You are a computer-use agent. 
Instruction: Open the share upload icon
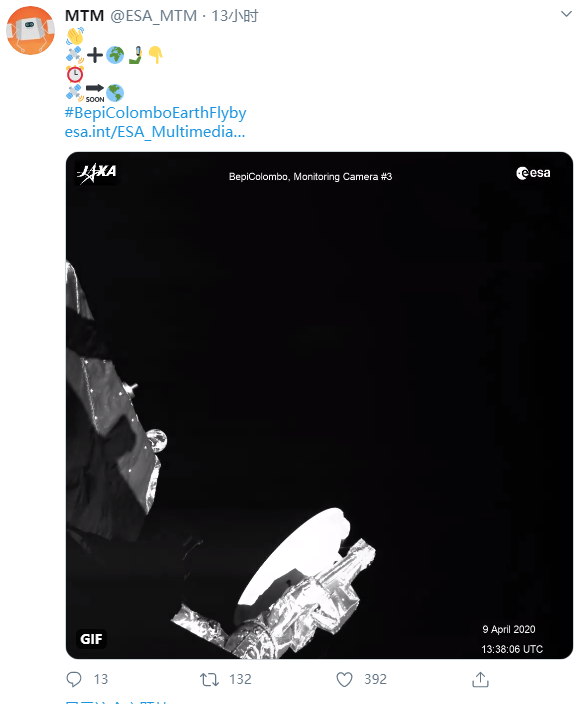[480, 679]
